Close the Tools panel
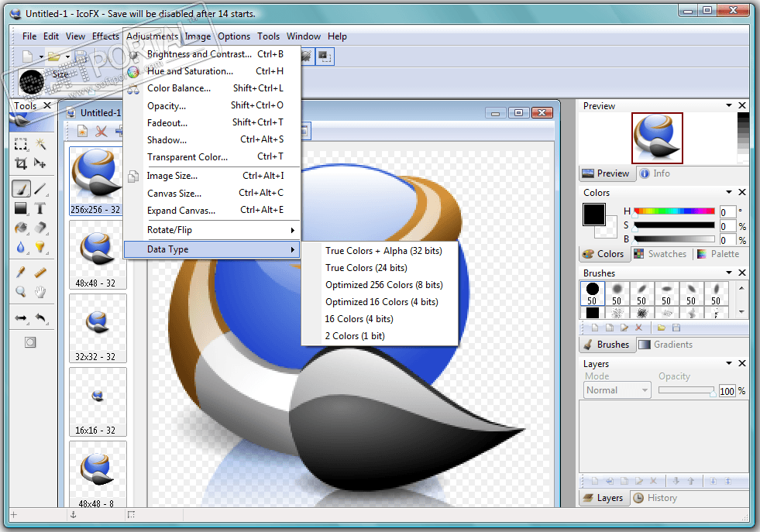This screenshot has height=532, width=760. tap(47, 105)
